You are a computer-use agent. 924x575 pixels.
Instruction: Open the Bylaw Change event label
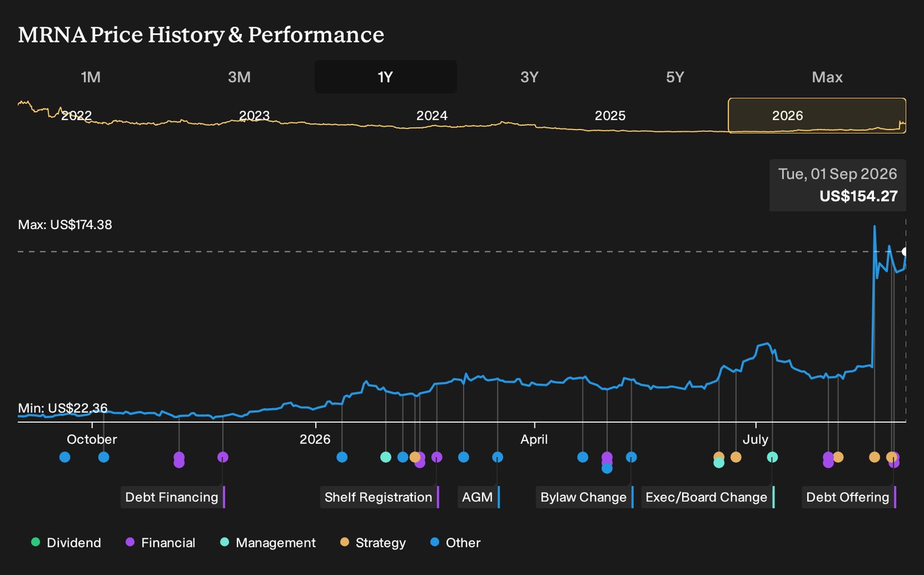(585, 497)
